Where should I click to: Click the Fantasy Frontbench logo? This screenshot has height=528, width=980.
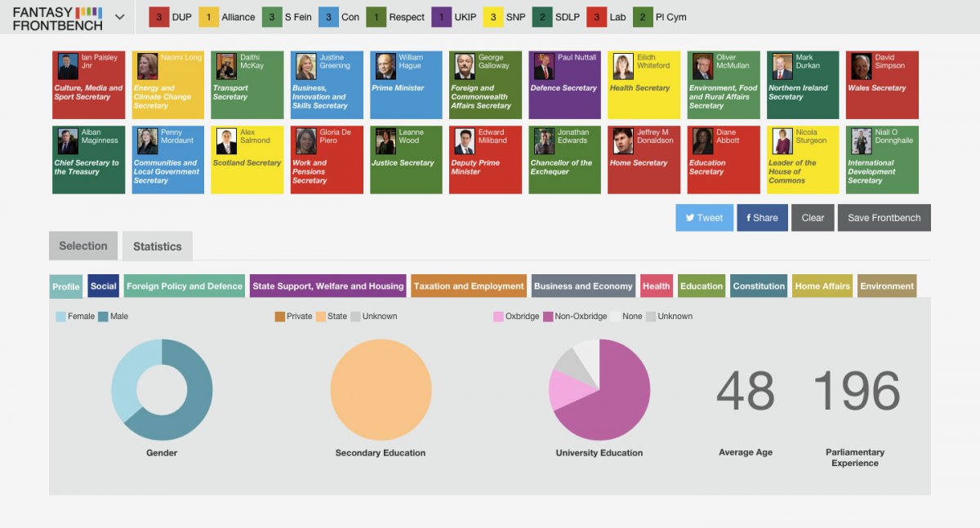tap(57, 16)
